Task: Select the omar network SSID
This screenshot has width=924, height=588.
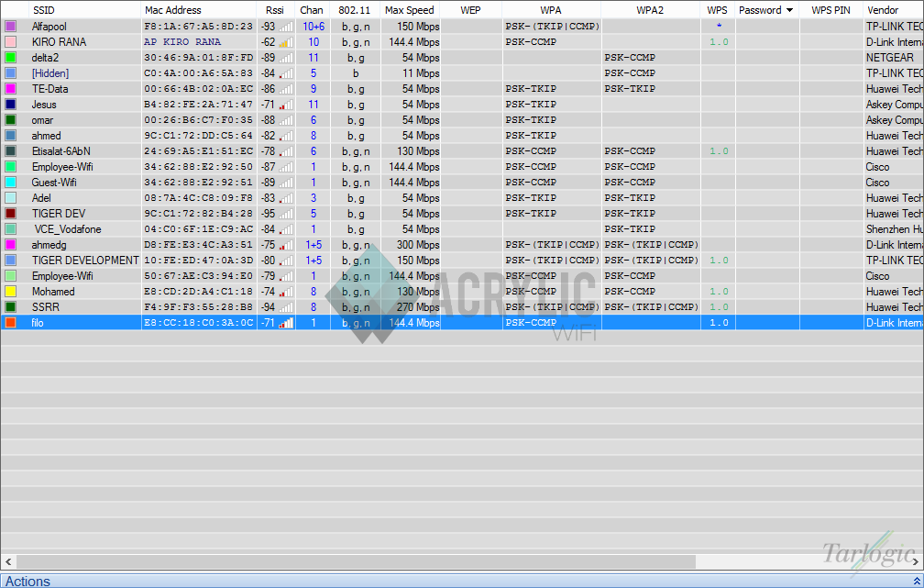Action: (x=42, y=120)
